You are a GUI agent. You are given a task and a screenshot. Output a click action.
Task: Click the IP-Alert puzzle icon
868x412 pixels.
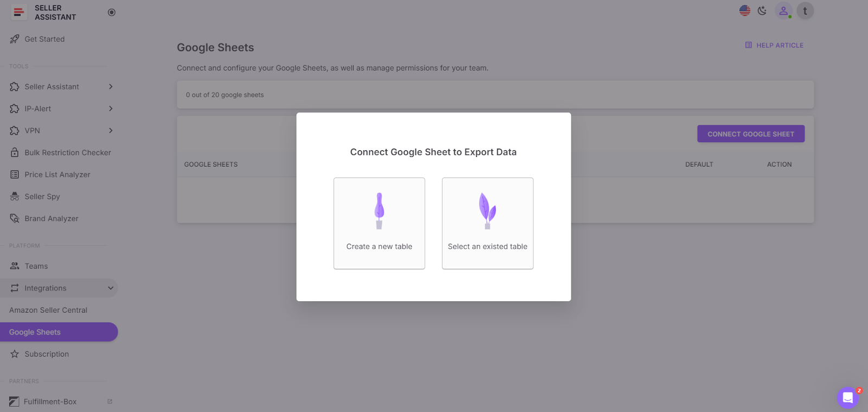click(x=15, y=109)
